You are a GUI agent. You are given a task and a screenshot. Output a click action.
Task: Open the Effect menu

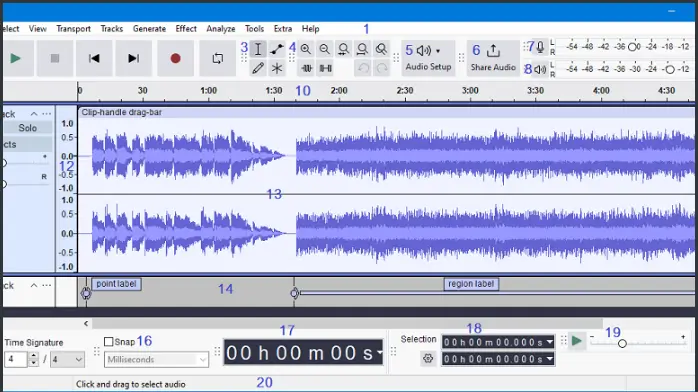pos(186,29)
